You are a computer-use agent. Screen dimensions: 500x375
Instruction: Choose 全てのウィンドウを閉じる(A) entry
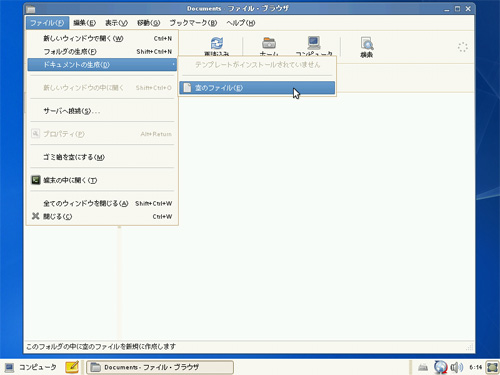(x=102, y=203)
